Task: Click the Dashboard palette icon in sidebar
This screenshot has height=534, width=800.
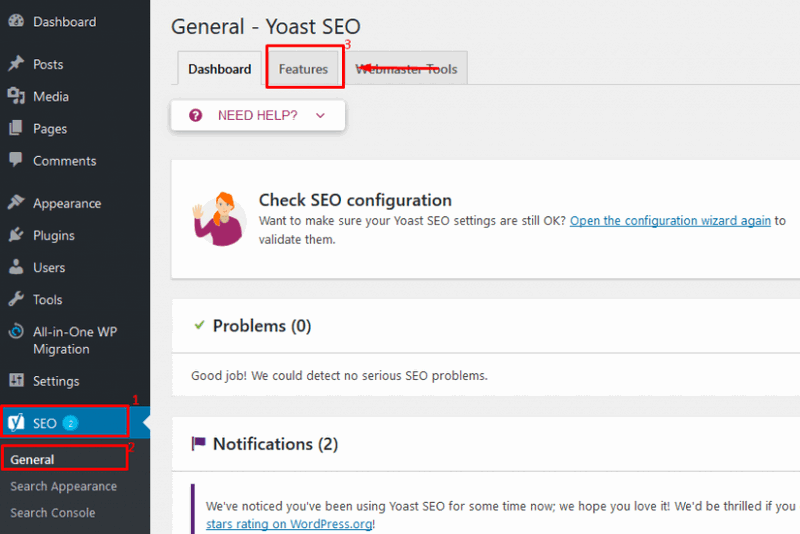Action: click(x=16, y=21)
